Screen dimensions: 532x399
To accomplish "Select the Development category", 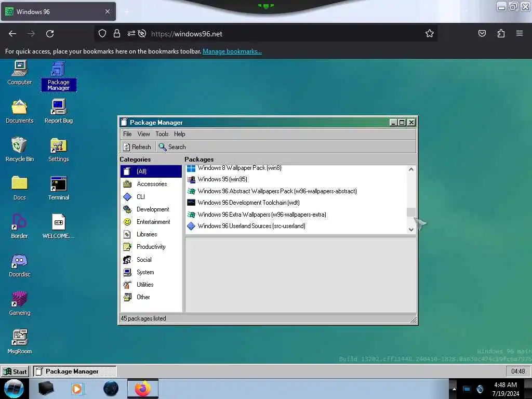I will [x=151, y=209].
